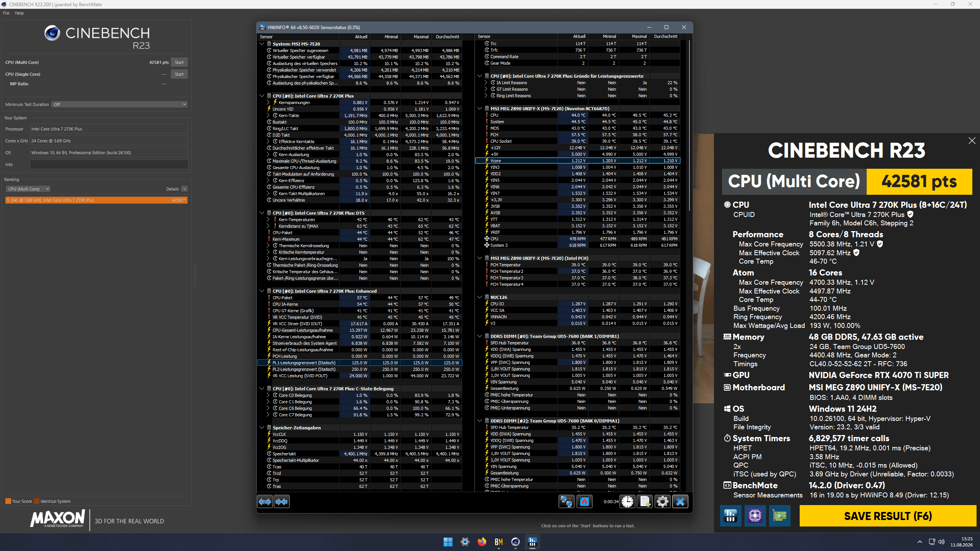The width and height of the screenshot is (980, 551).
Task: Click the Info input field in Cinebench
Action: (109, 165)
